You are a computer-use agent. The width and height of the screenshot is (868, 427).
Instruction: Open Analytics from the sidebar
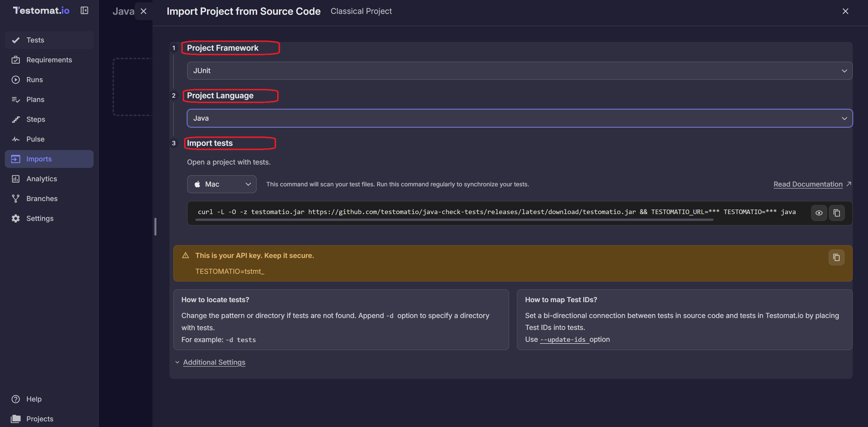49,179
